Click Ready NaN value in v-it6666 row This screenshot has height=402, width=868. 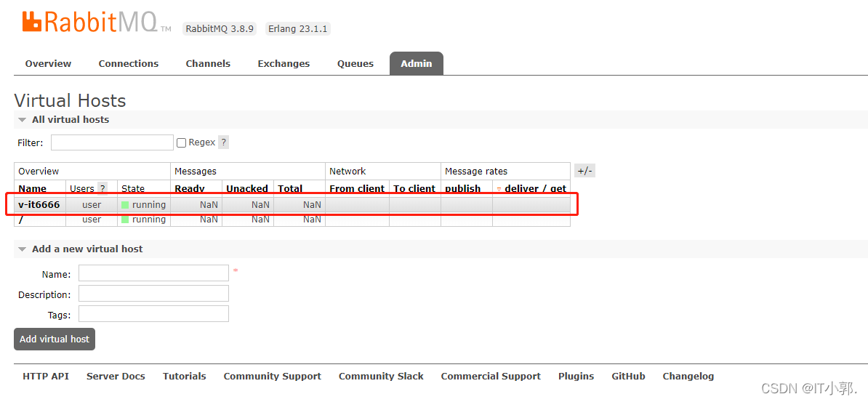[209, 205]
